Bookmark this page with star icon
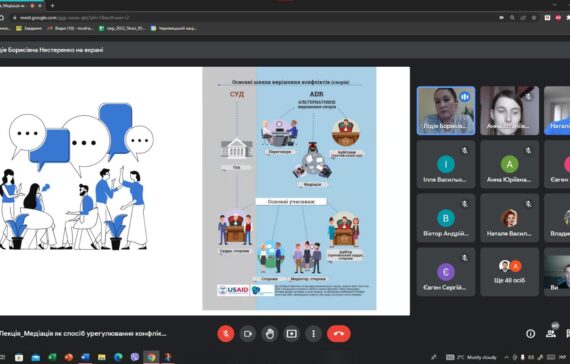The height and width of the screenshot is (364, 570). point(534,17)
